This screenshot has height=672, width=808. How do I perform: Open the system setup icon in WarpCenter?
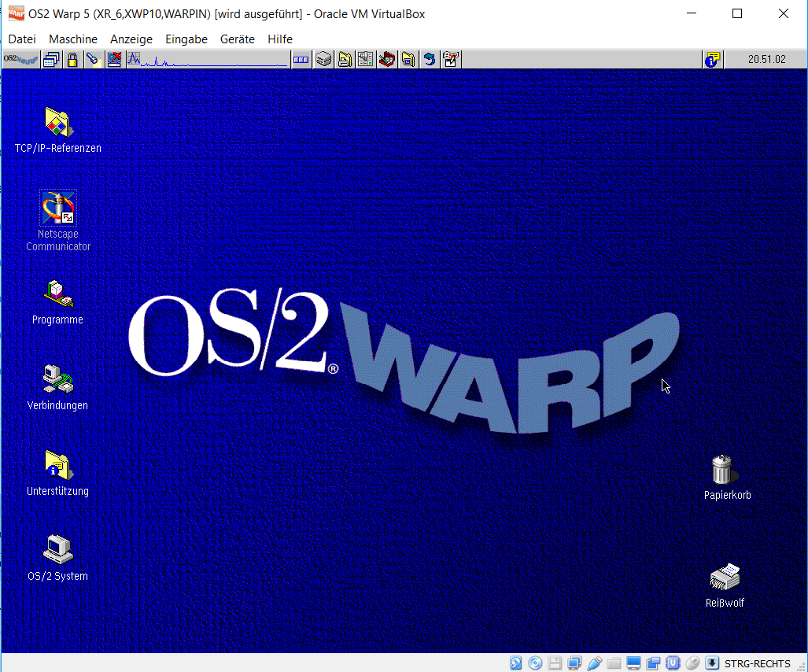365,60
